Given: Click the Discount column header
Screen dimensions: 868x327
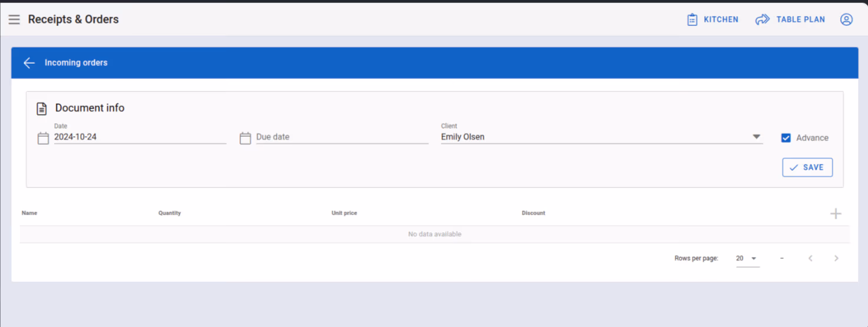Looking at the screenshot, I should coord(533,213).
